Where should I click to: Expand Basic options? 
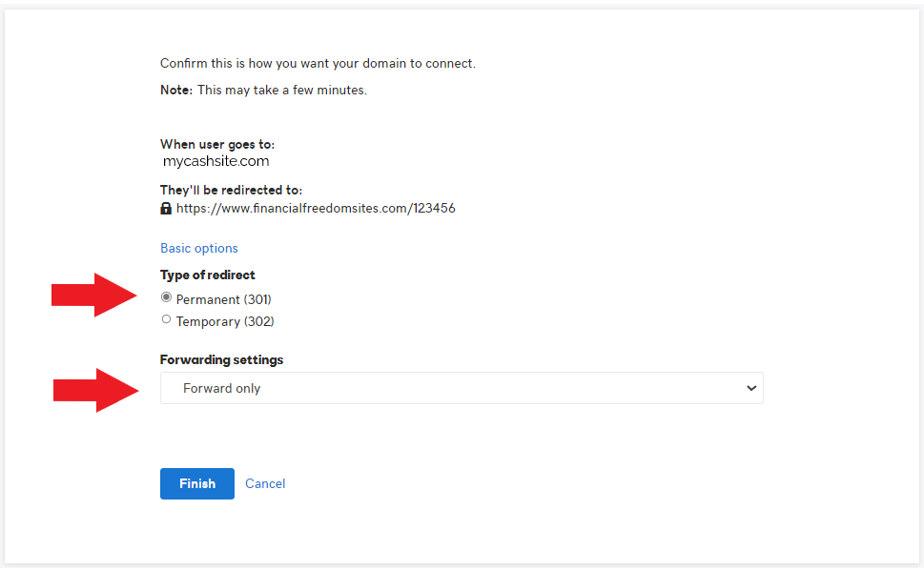point(198,248)
